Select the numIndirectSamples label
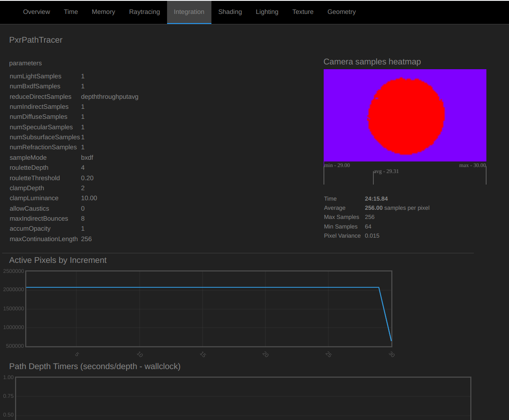The height and width of the screenshot is (420, 509). point(39,107)
